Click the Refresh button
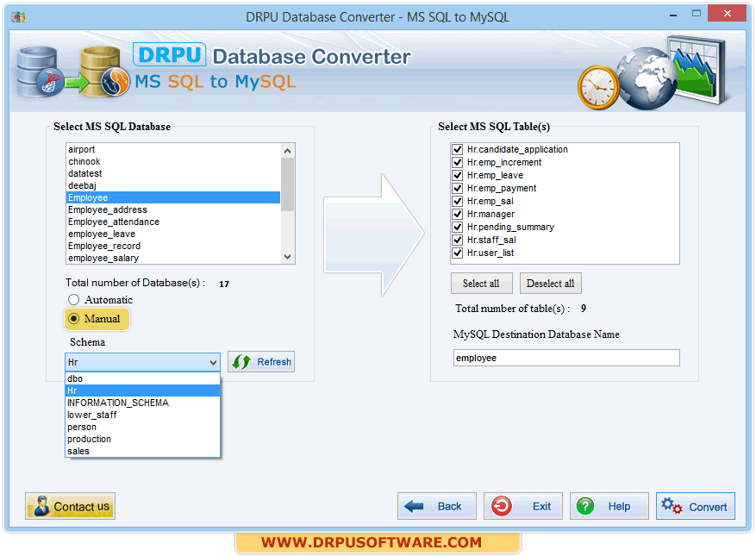The image size is (756, 556). [261, 362]
